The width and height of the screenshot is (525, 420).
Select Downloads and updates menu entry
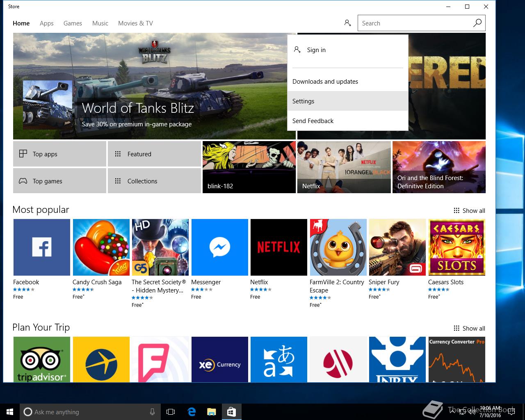[348, 82]
